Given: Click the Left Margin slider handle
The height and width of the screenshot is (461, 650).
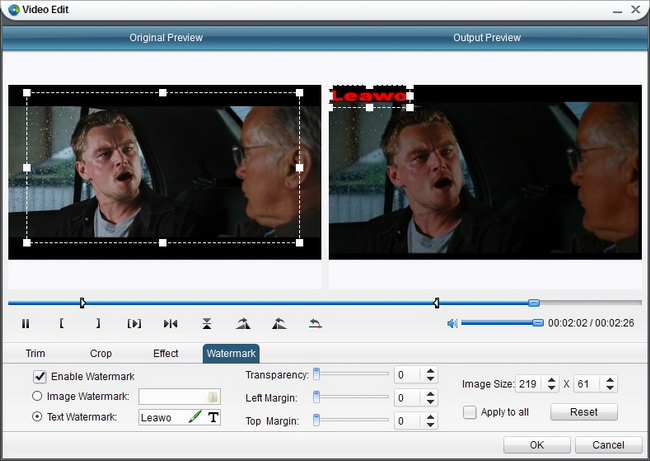Looking at the screenshot, I should [316, 397].
